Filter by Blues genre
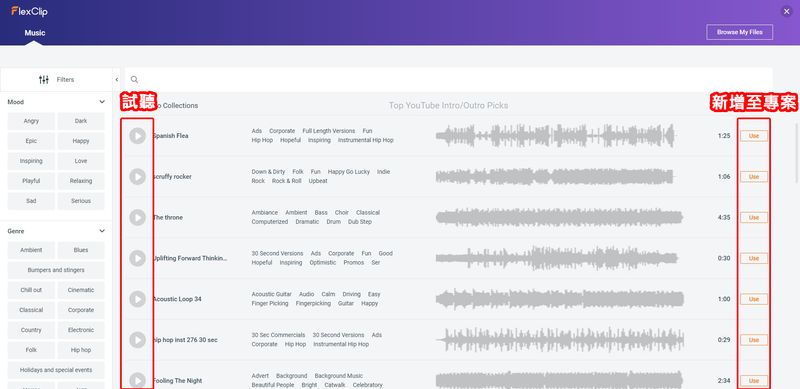 tap(81, 251)
